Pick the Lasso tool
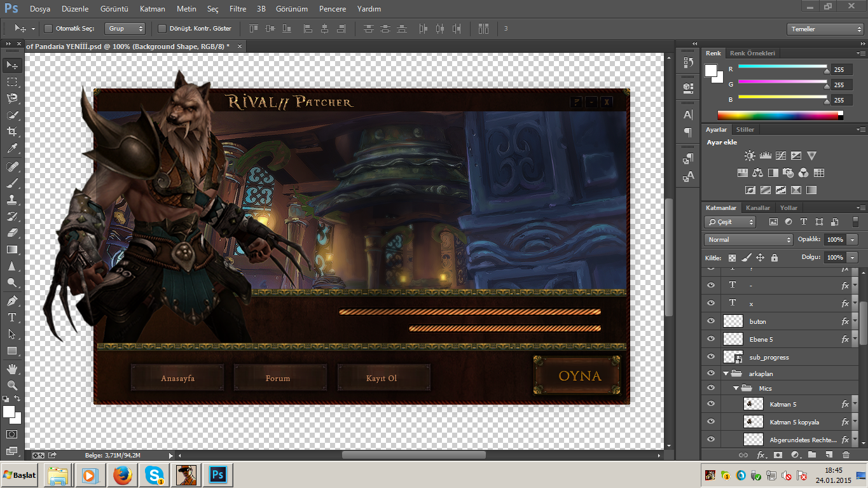868x488 pixels. click(x=12, y=99)
